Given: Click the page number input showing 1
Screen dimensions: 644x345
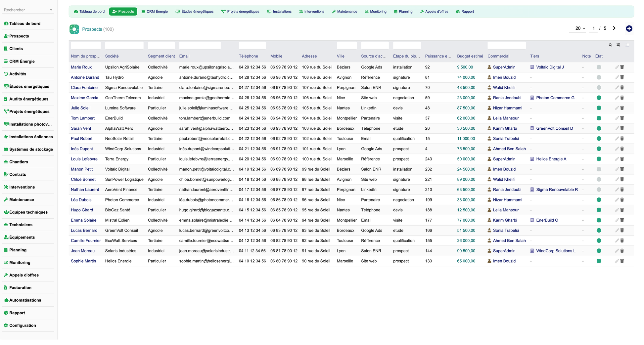Looking at the screenshot, I should click(593, 28).
